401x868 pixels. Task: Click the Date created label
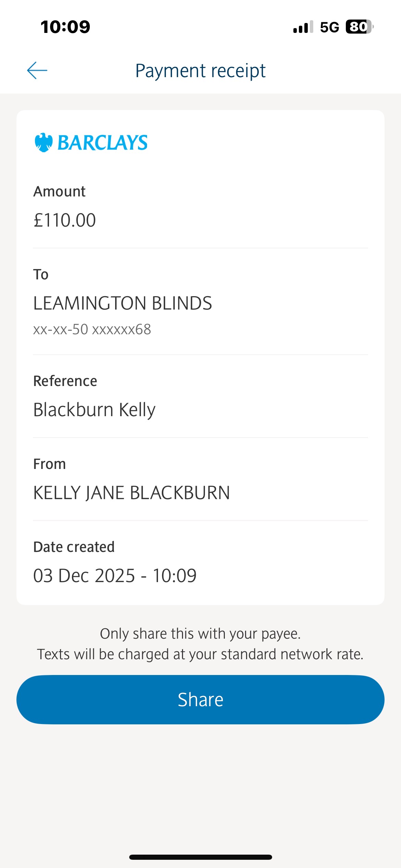(74, 547)
